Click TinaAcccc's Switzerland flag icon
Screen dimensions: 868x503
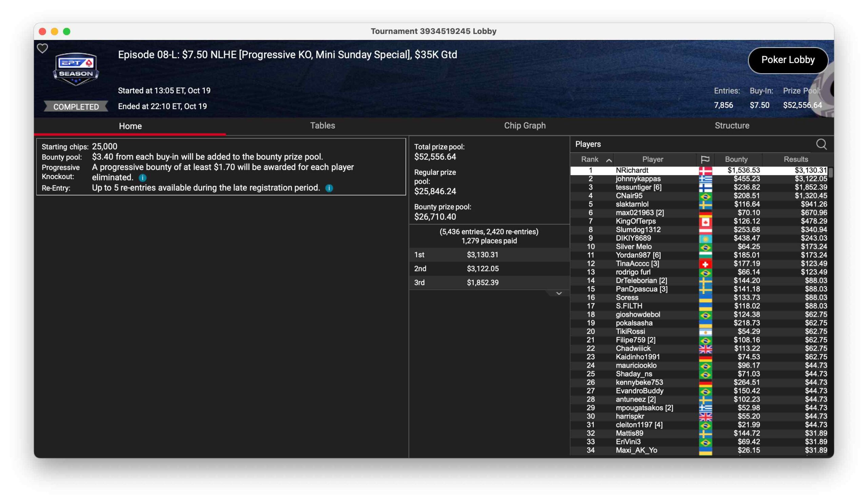705,264
